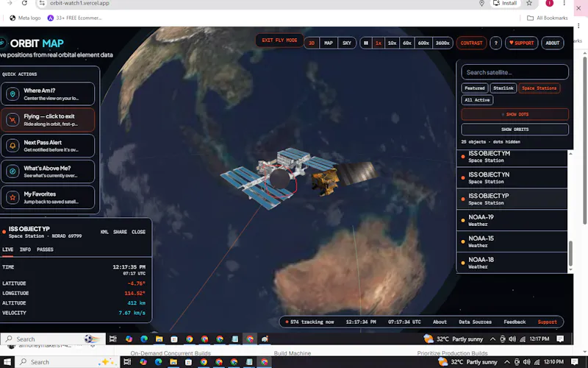Click the What's Above Me compass icon
The height and width of the screenshot is (368, 588).
click(12, 171)
